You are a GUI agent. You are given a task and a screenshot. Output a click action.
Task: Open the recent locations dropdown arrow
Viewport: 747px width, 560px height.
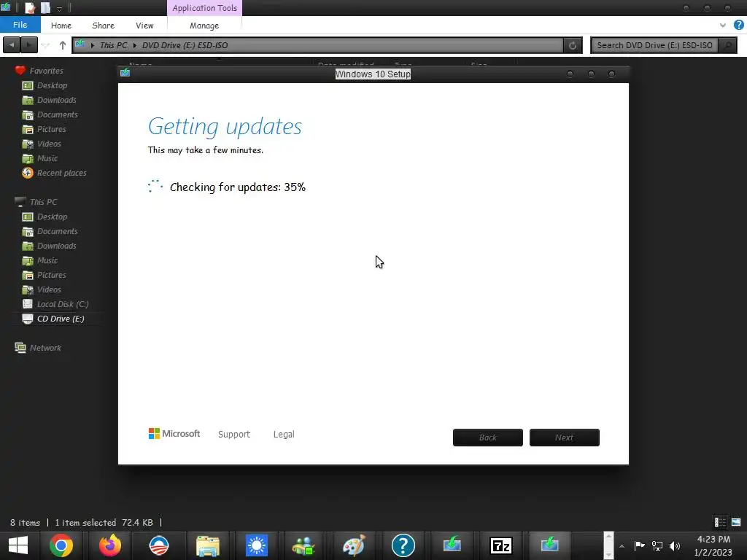pos(46,45)
